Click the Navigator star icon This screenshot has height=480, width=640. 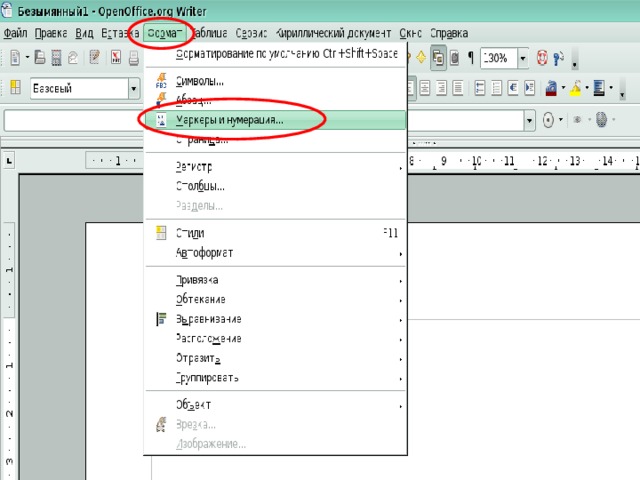click(421, 58)
